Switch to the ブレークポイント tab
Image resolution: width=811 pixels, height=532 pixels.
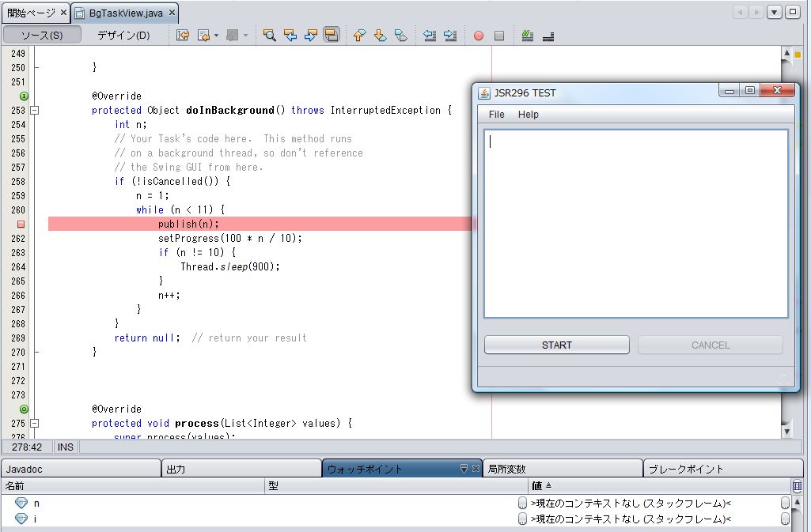click(x=686, y=469)
